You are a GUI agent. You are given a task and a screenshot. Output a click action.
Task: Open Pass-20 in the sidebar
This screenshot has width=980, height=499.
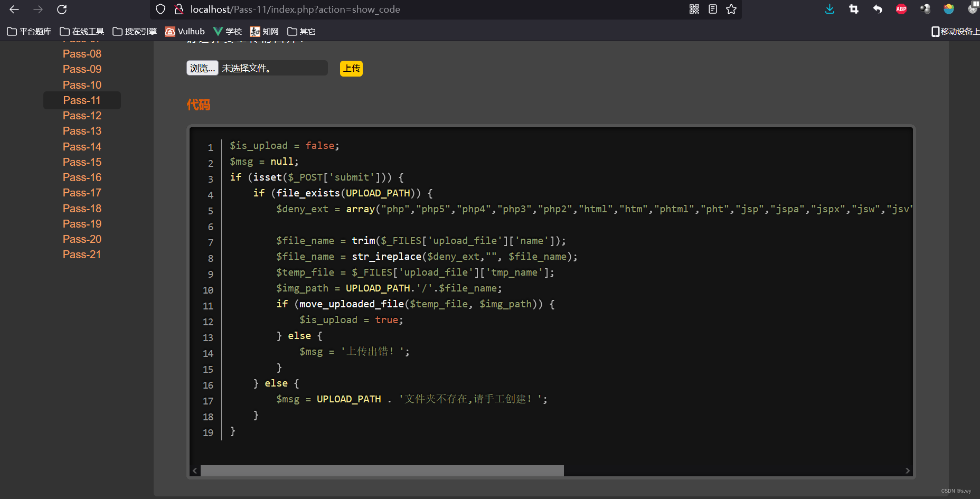tap(82, 239)
